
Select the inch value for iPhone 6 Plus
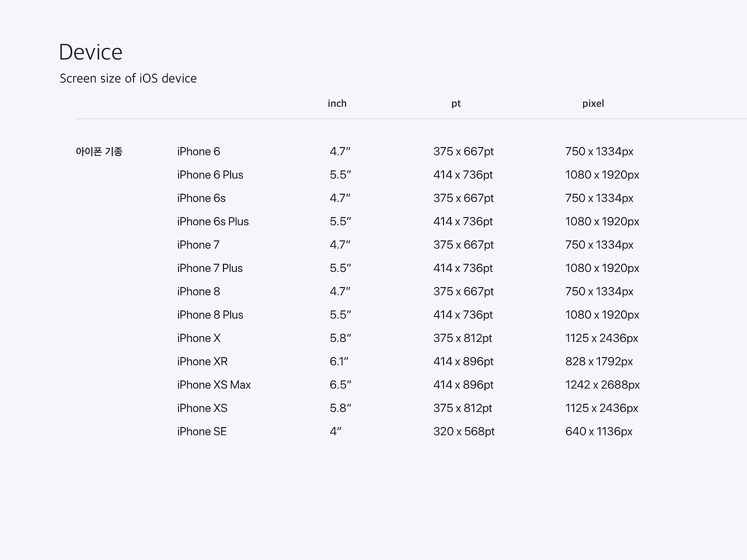(x=340, y=175)
